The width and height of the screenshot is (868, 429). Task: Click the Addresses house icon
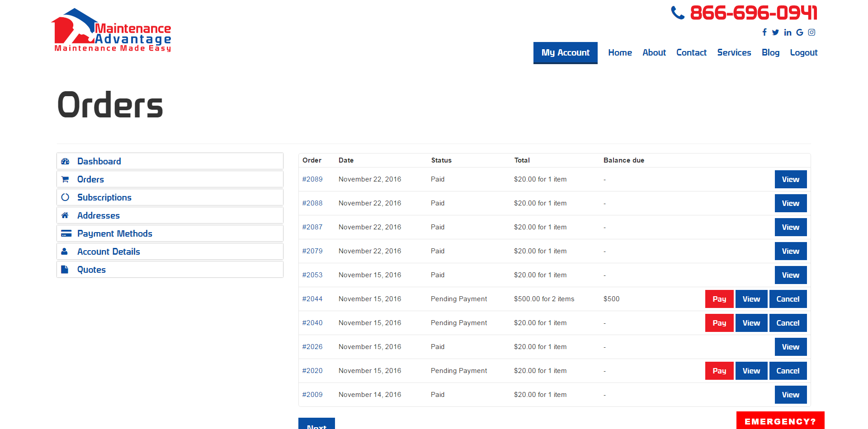(65, 215)
